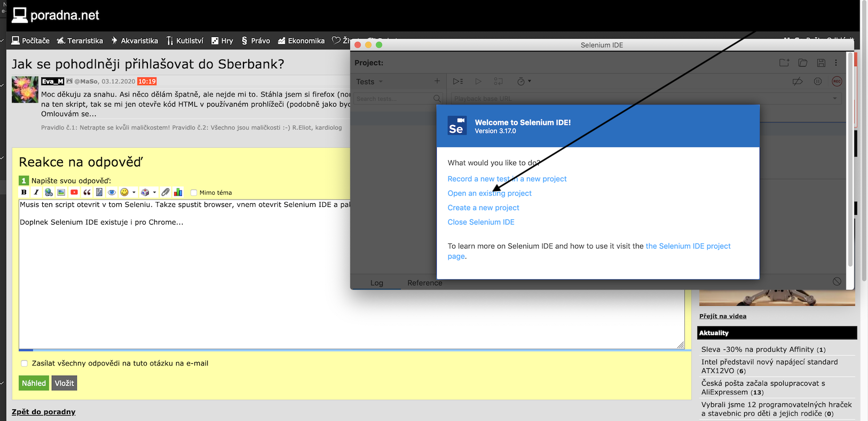Click the Bold formatting icon in reply editor
The height and width of the screenshot is (421, 868).
(23, 192)
